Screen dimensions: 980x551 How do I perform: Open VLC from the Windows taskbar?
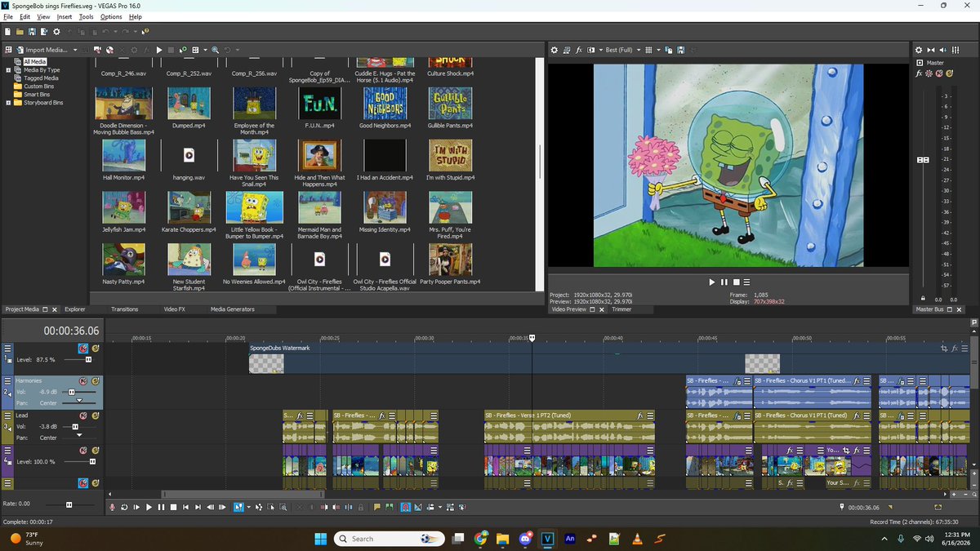pos(637,539)
